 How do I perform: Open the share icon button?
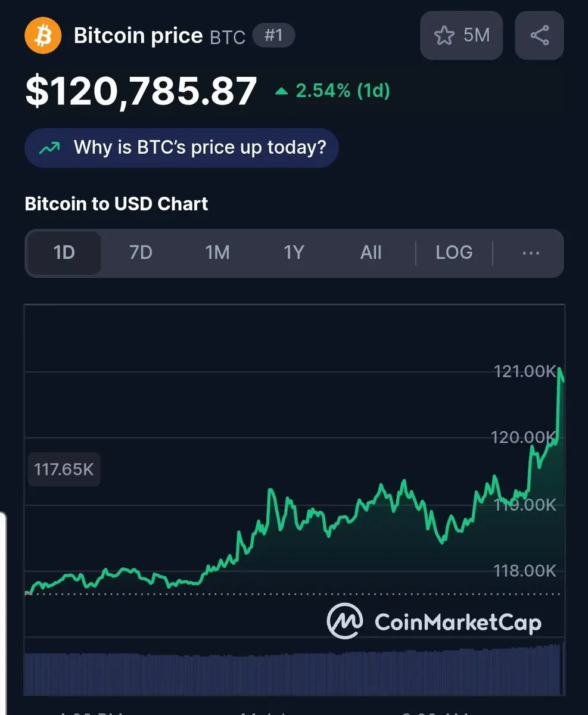click(539, 36)
